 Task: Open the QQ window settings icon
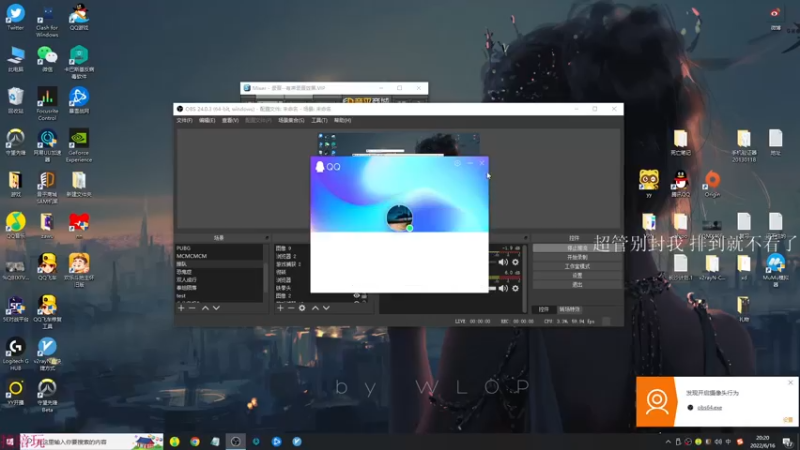click(x=458, y=163)
